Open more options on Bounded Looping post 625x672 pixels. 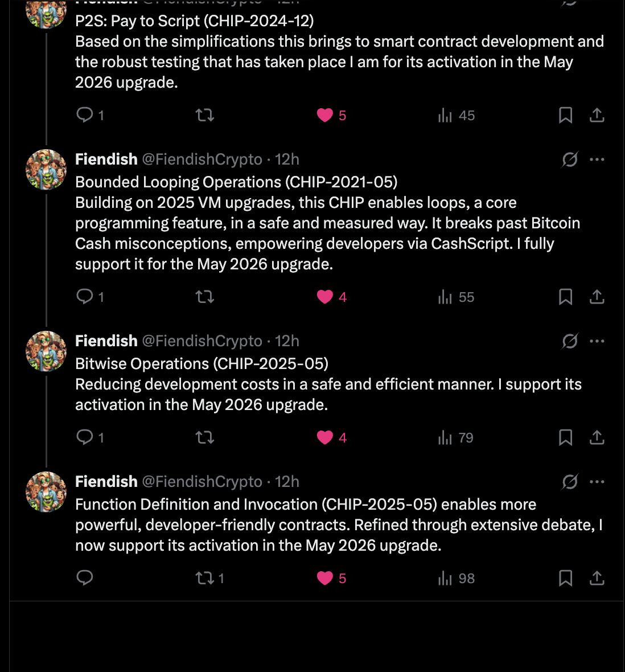point(597,159)
